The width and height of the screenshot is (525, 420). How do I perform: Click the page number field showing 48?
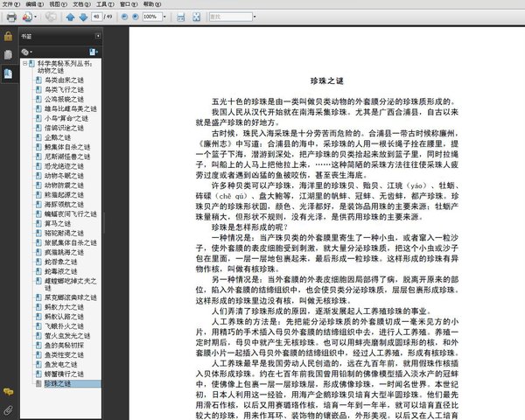click(96, 17)
